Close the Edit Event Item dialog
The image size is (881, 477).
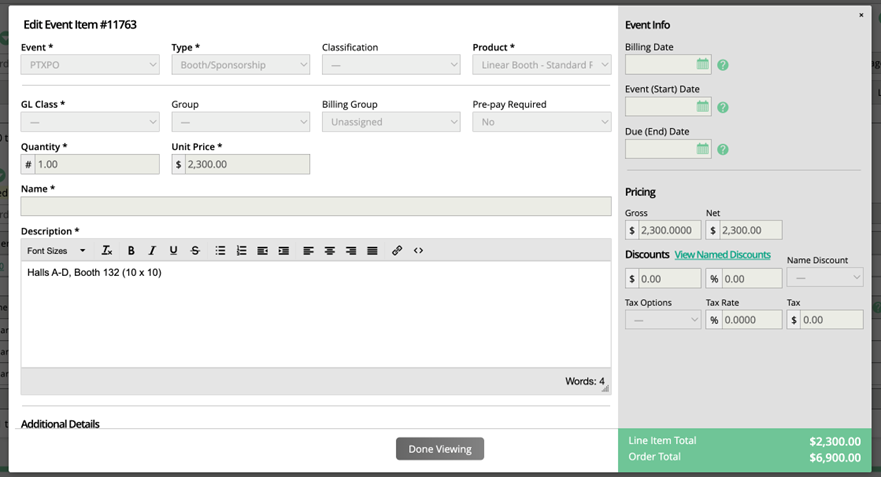[x=861, y=15]
